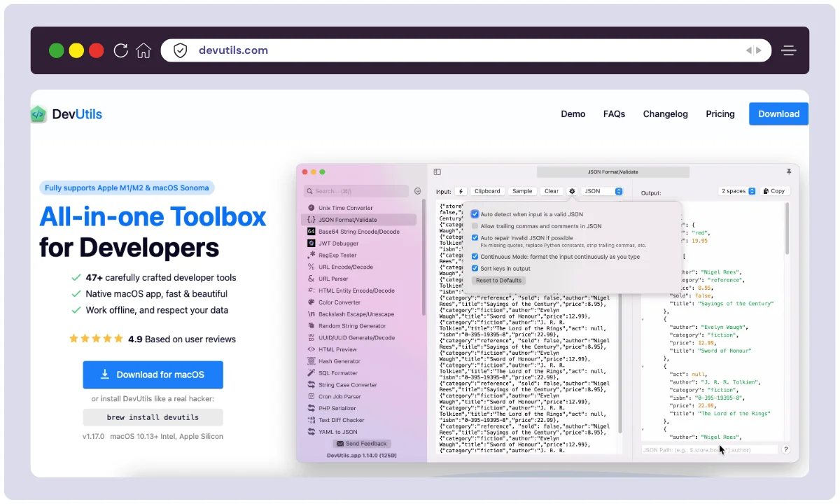Image resolution: width=840 pixels, height=504 pixels.
Task: Click Download for macOS button
Action: (153, 374)
